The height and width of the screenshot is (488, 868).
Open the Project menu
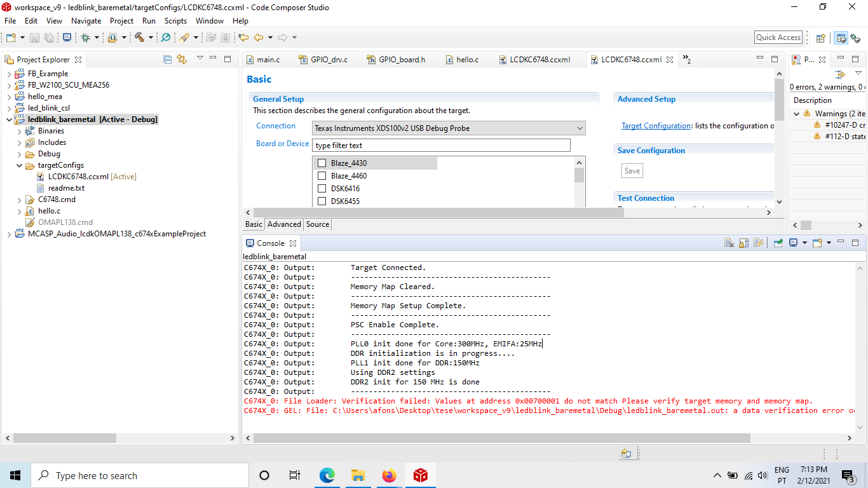click(x=122, y=21)
